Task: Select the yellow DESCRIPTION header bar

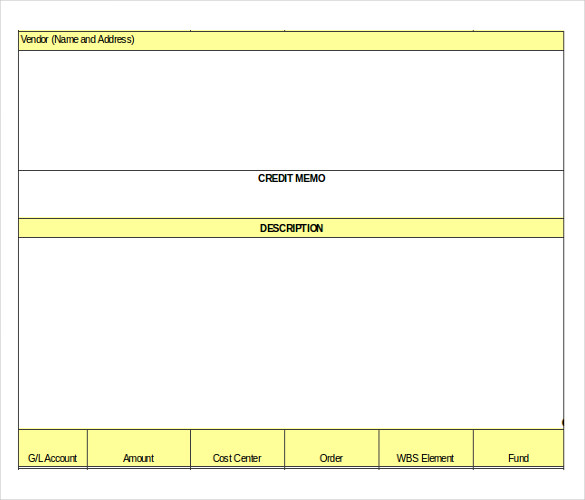Action: pos(291,228)
